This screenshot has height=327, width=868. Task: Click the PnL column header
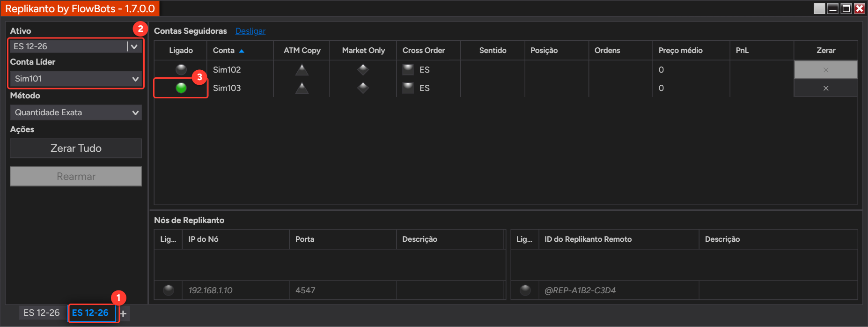coord(762,50)
